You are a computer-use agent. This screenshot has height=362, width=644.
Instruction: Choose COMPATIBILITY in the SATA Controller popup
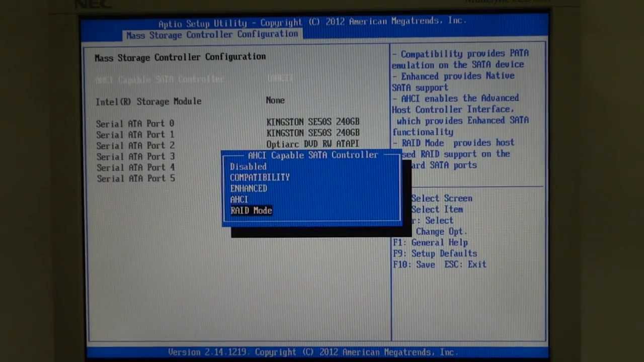(260, 177)
